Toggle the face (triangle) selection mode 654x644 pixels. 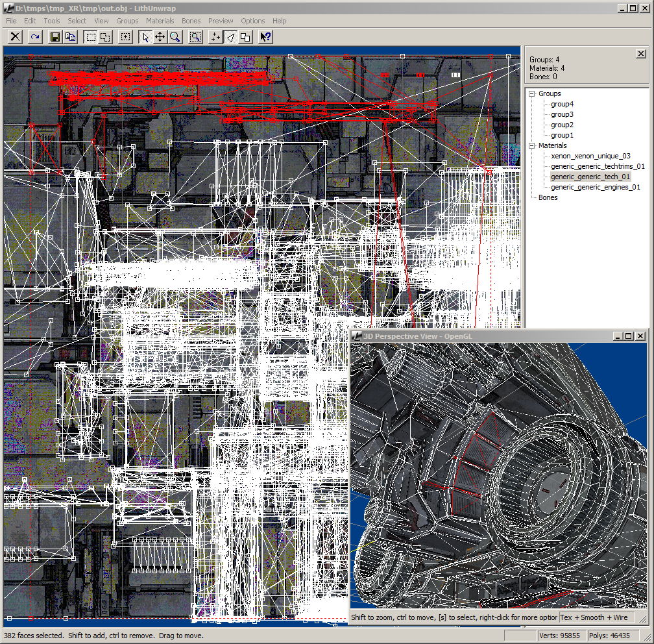click(230, 37)
